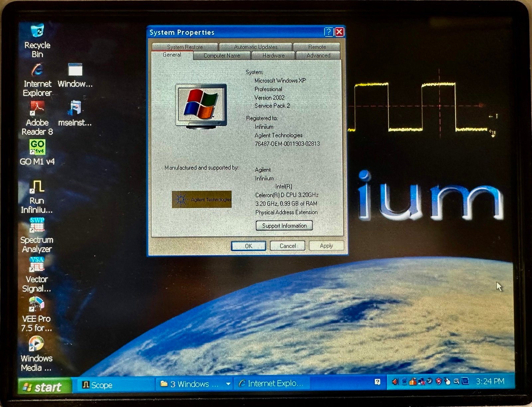Launch VEE Pro 7.5 desktop shortcut
The image size is (532, 407).
[x=37, y=314]
